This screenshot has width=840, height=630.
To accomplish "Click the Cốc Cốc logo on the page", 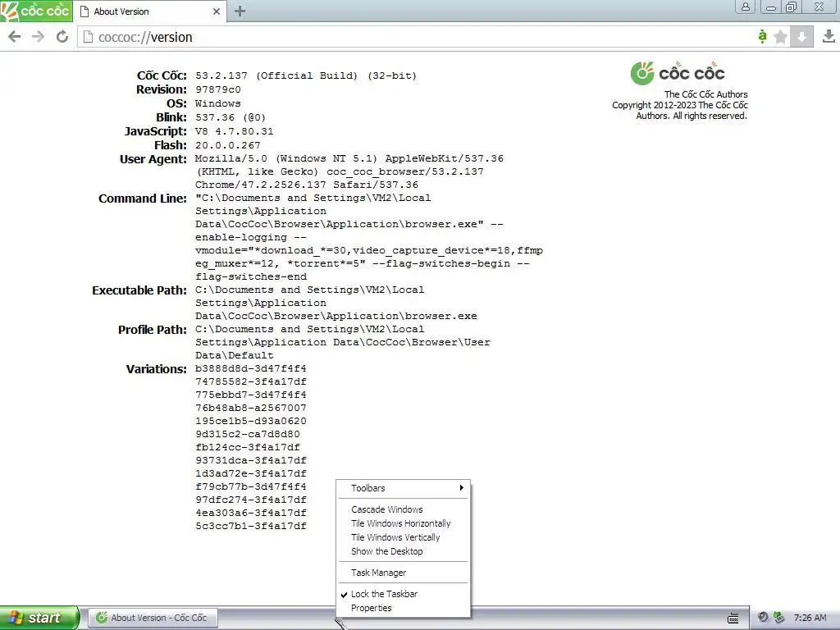I will (x=678, y=73).
